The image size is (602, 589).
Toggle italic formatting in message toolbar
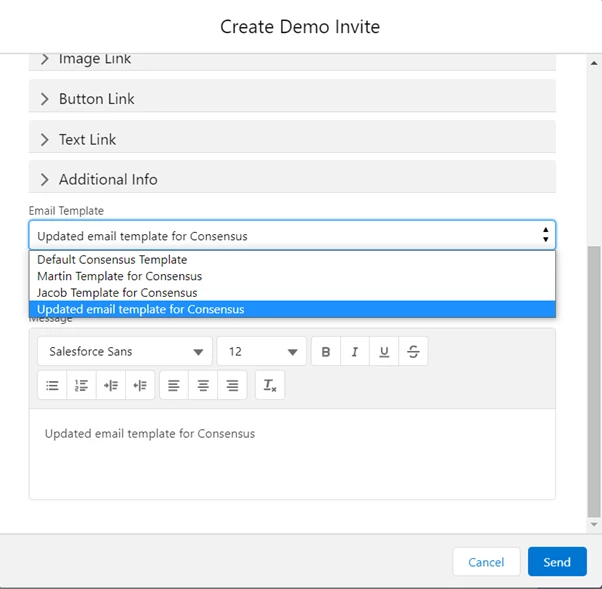(355, 352)
